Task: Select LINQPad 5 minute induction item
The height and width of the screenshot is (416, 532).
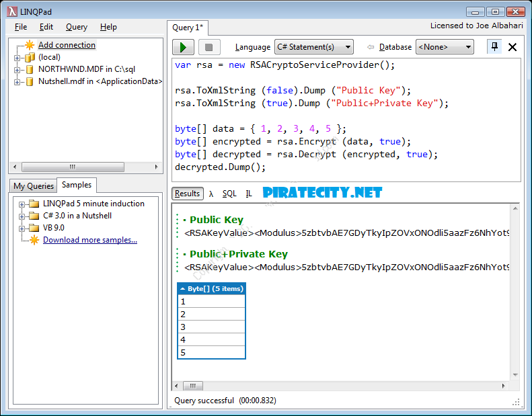Action: tap(93, 204)
